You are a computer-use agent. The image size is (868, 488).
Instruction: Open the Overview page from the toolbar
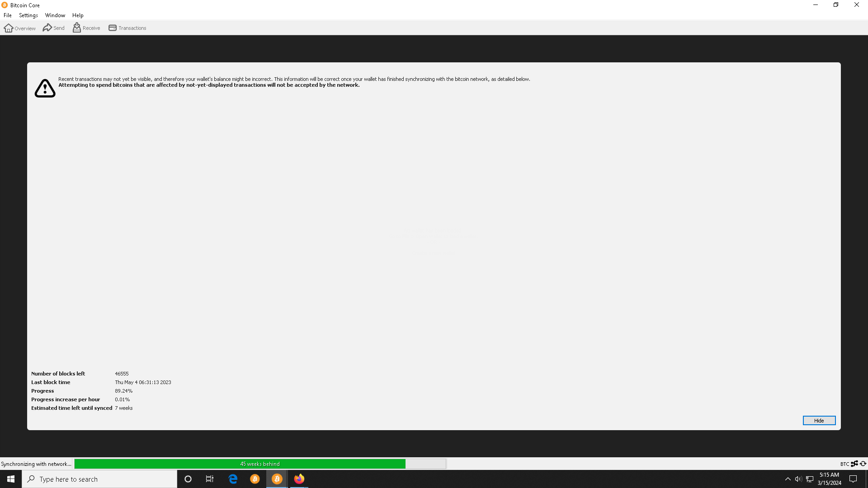[x=19, y=28]
